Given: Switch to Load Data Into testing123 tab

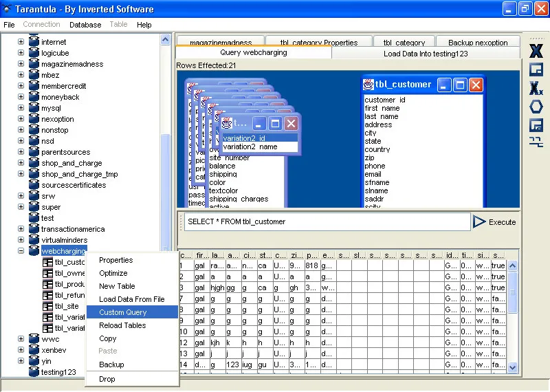Looking at the screenshot, I should pyautogui.click(x=426, y=53).
